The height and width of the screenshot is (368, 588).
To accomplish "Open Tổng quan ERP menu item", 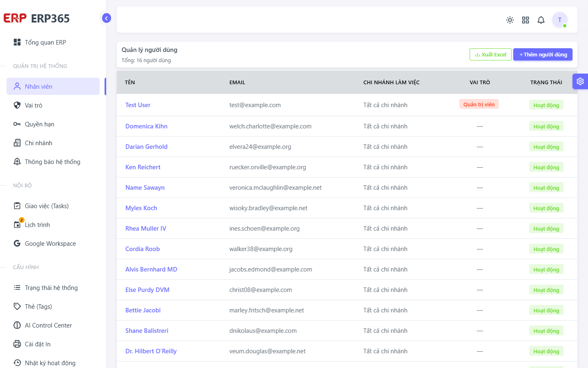I will click(x=53, y=42).
